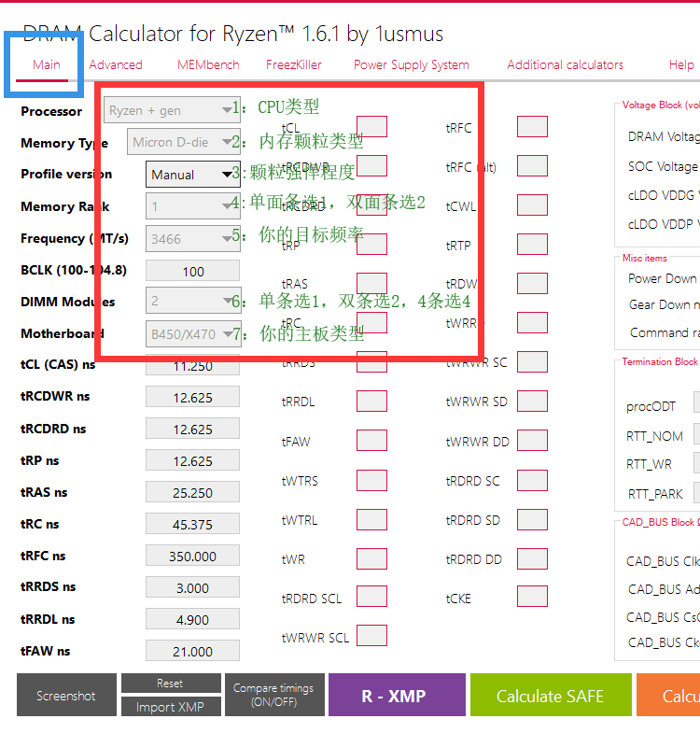Click the tRRDL ns field showing 4.900
Screen dimensions: 700x733
pos(192,619)
